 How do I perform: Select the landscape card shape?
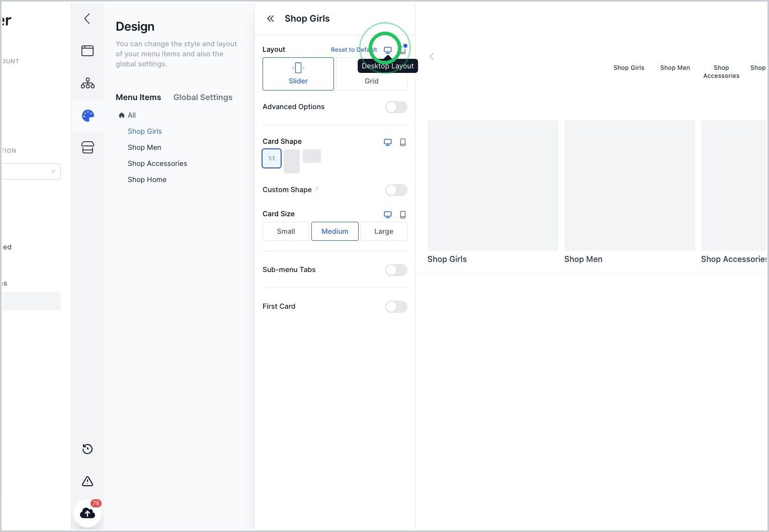point(312,156)
